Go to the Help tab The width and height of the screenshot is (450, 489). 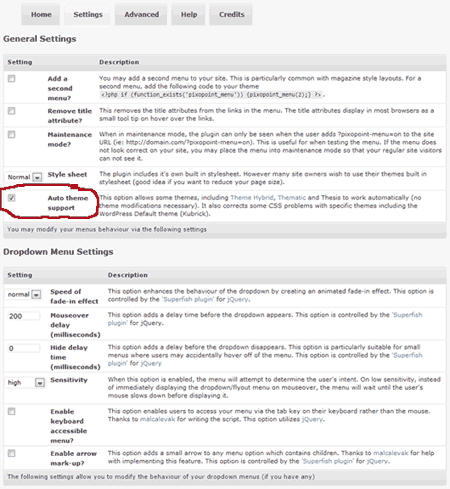click(x=188, y=15)
